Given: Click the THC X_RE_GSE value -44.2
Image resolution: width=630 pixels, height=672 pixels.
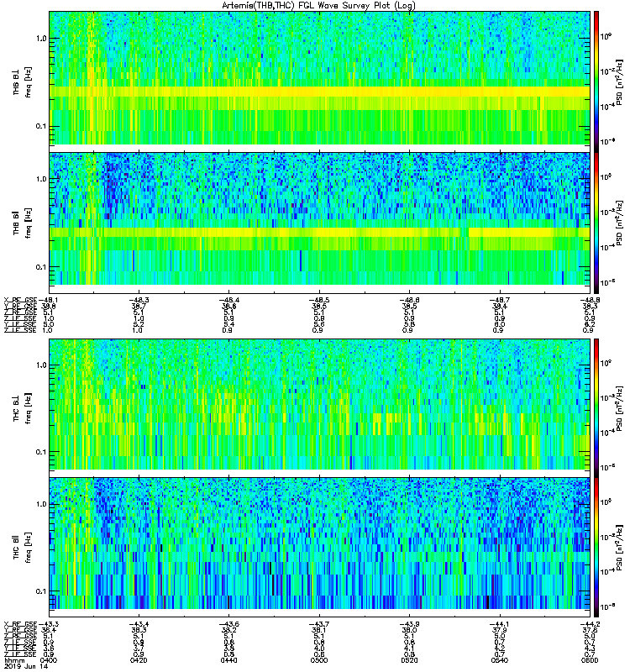Looking at the screenshot, I should tap(590, 623).
